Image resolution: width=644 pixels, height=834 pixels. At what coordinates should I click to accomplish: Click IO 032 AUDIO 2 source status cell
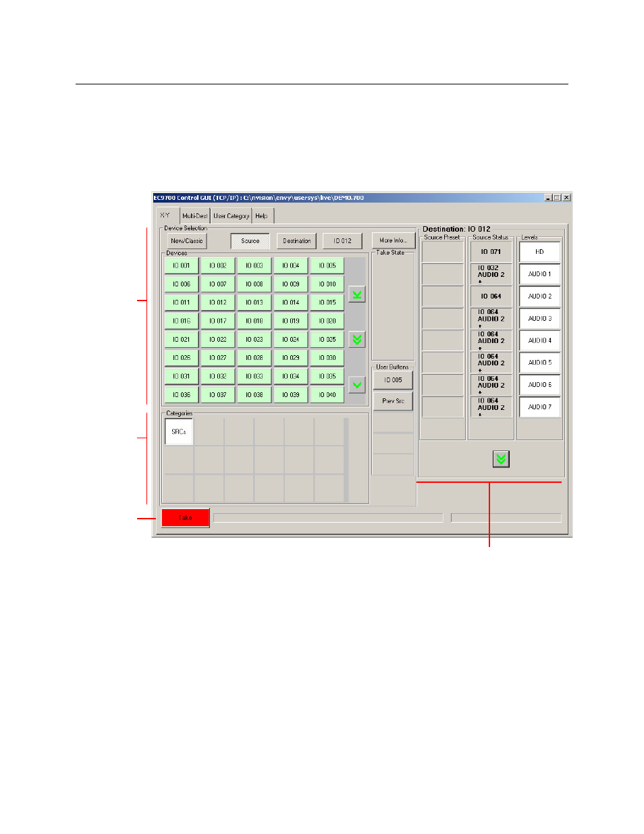click(491, 274)
